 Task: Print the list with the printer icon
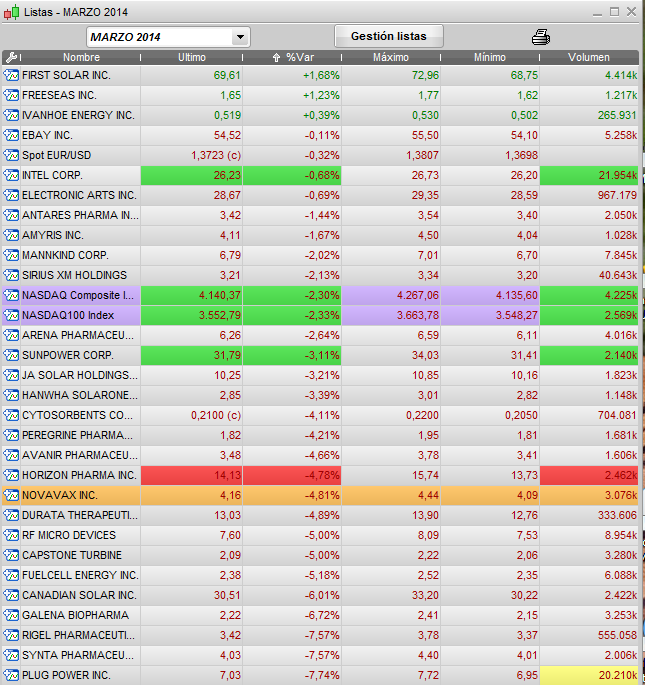click(541, 37)
